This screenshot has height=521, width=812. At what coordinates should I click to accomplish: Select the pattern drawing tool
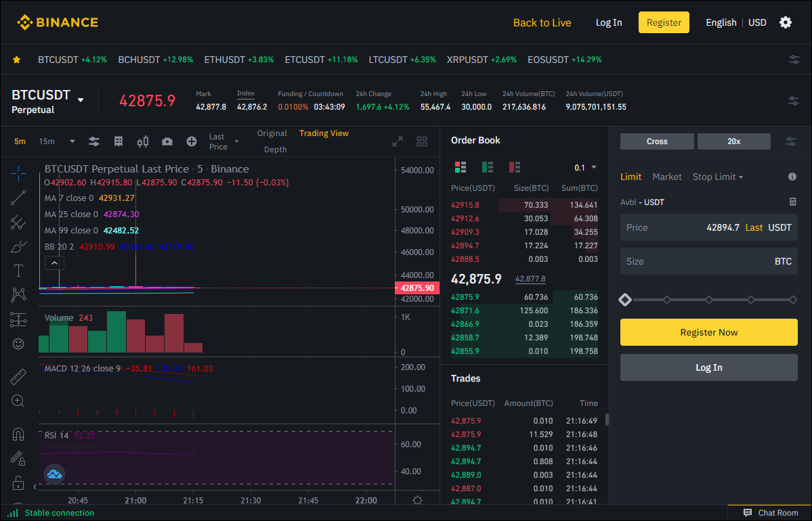(x=18, y=295)
